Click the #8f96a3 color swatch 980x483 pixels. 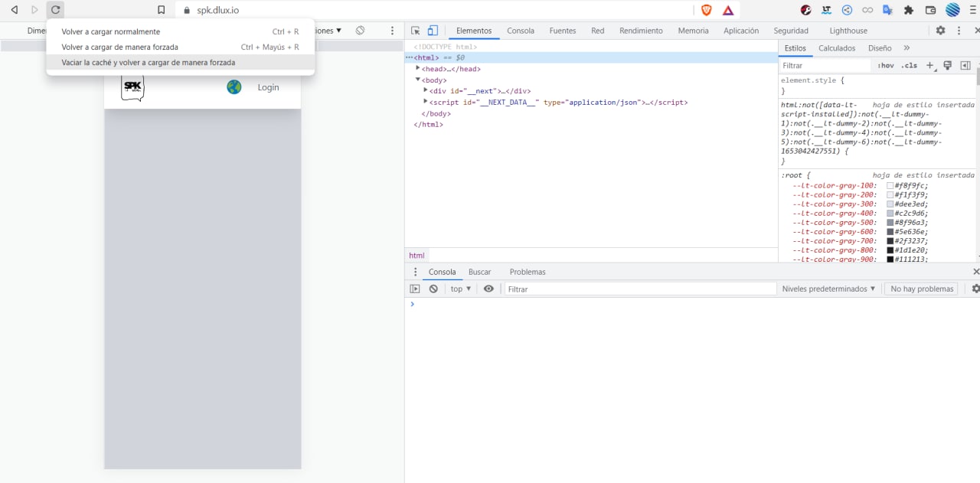pyautogui.click(x=890, y=223)
